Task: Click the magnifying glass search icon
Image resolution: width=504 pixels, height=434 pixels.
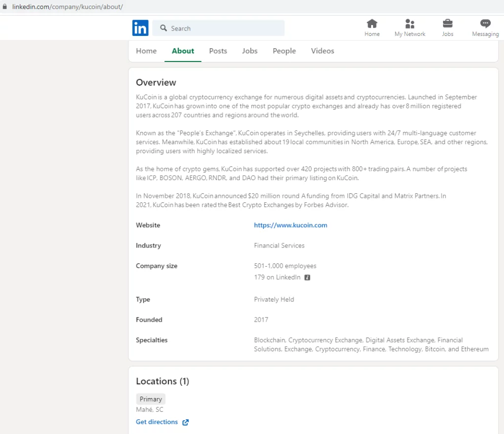Action: (163, 28)
